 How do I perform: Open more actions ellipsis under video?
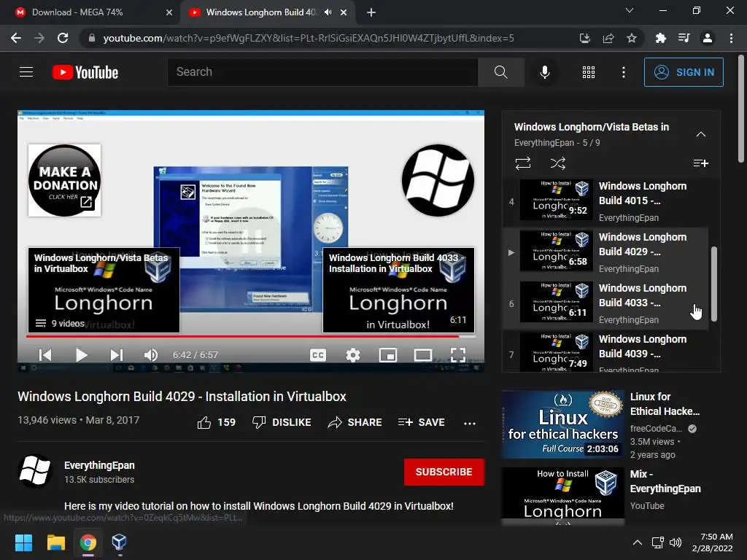click(x=470, y=423)
